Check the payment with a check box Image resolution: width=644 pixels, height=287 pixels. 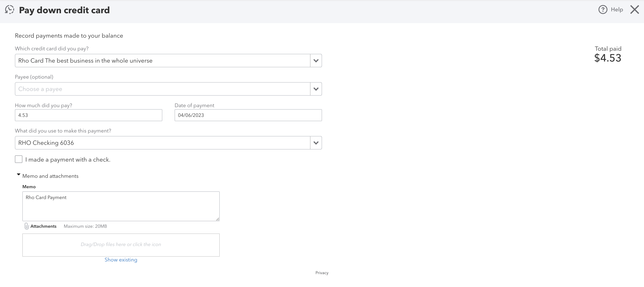19,159
